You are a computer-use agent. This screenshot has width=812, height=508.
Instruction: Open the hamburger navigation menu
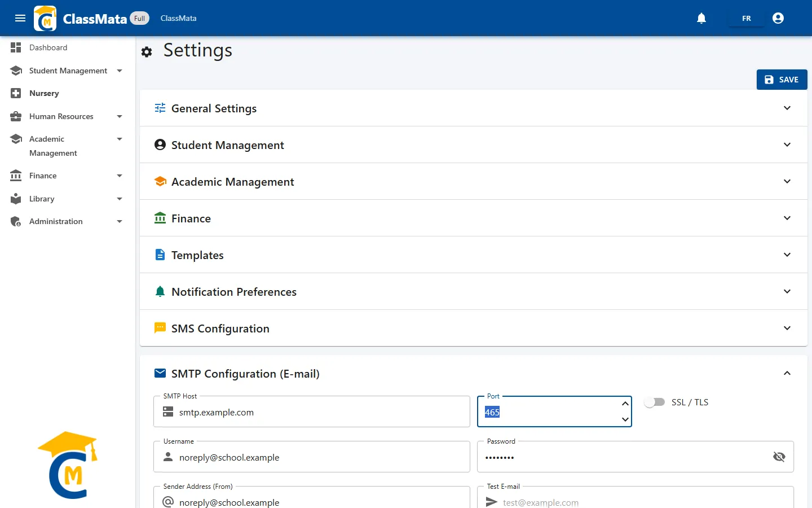(20, 18)
